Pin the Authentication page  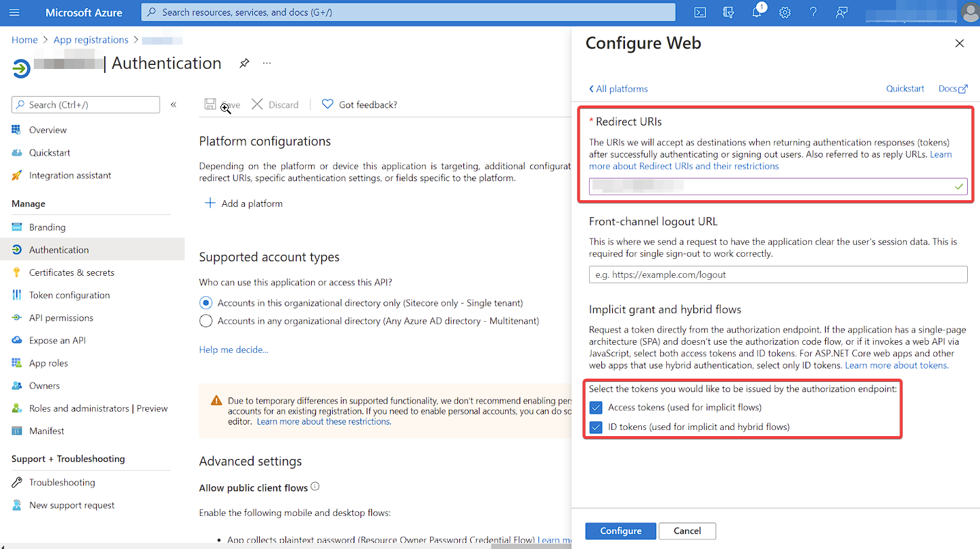point(244,63)
